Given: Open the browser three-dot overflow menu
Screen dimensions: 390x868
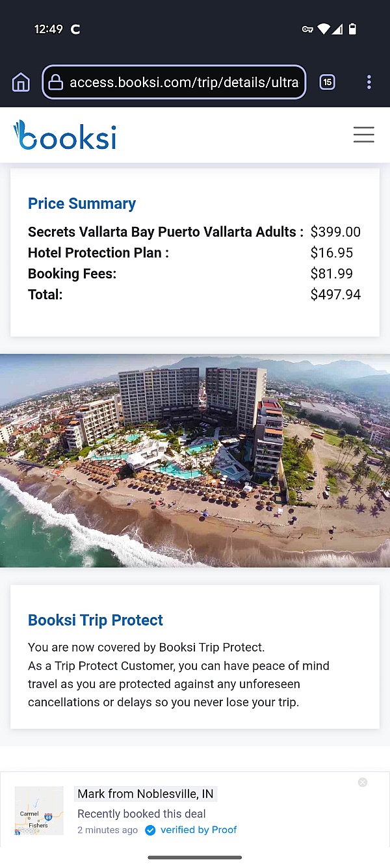Looking at the screenshot, I should tap(369, 82).
